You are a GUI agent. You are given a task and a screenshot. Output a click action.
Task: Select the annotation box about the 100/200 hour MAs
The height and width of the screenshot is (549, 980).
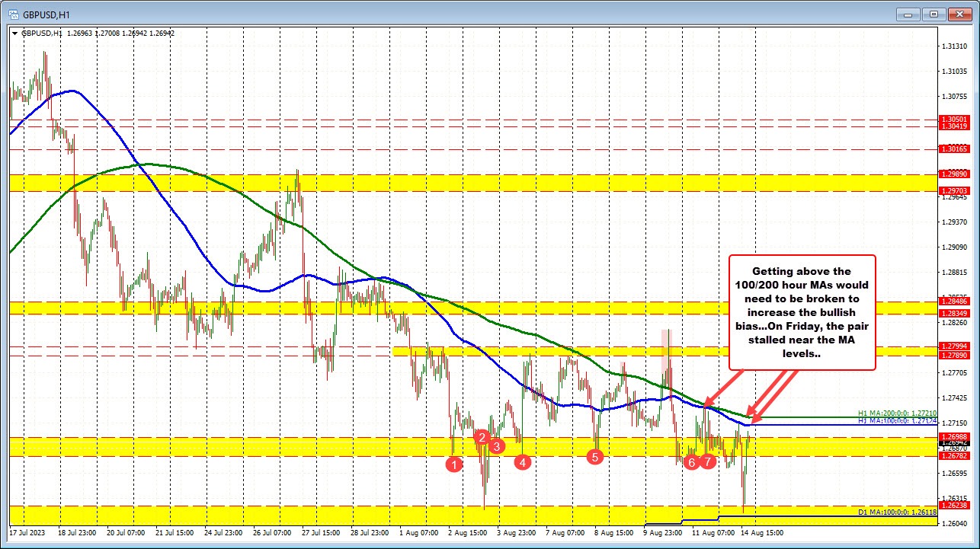point(804,312)
